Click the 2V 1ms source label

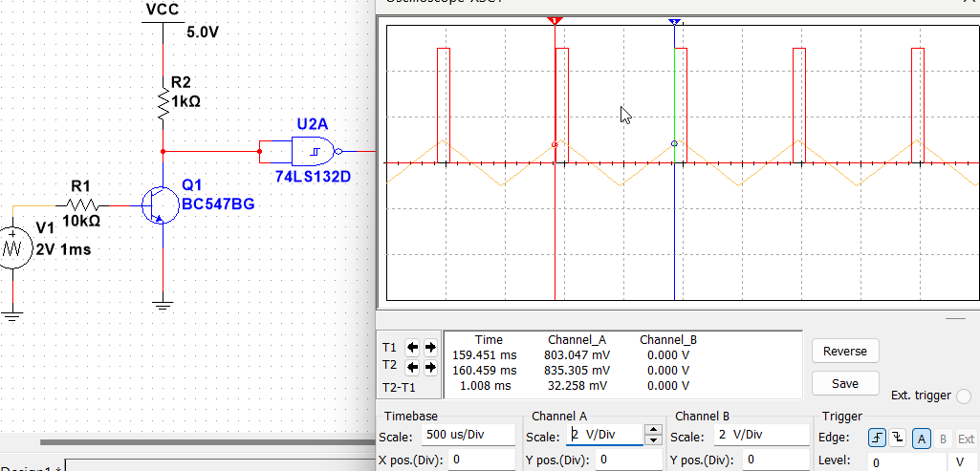[63, 250]
